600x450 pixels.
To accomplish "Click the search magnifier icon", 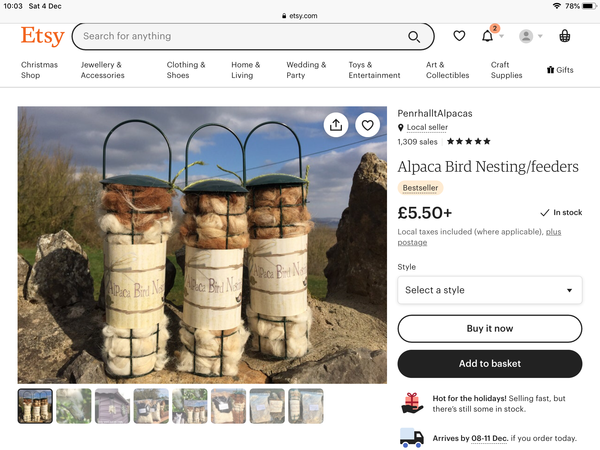I will (414, 37).
